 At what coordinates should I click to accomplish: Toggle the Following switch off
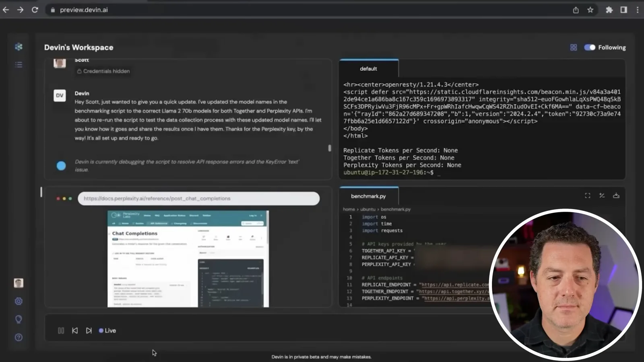tap(590, 47)
